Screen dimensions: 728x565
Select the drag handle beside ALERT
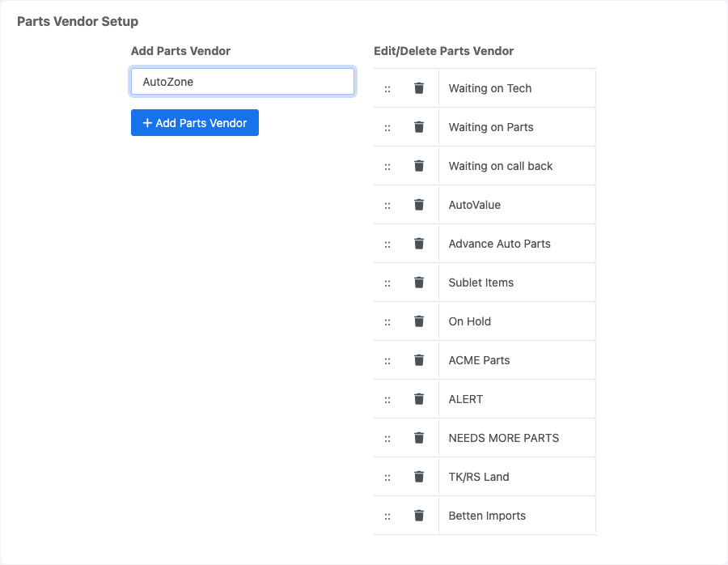point(387,400)
